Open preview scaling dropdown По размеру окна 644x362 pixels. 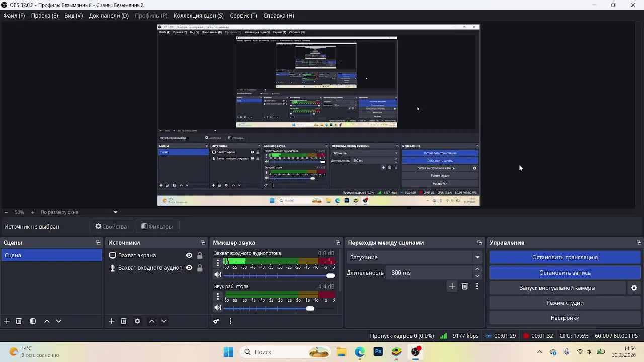click(78, 212)
